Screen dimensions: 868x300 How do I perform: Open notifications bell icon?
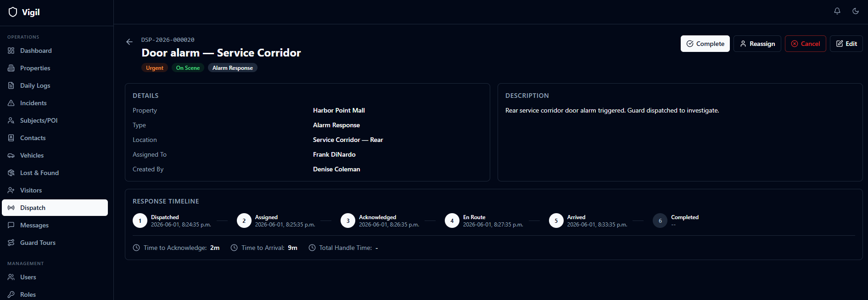point(837,11)
